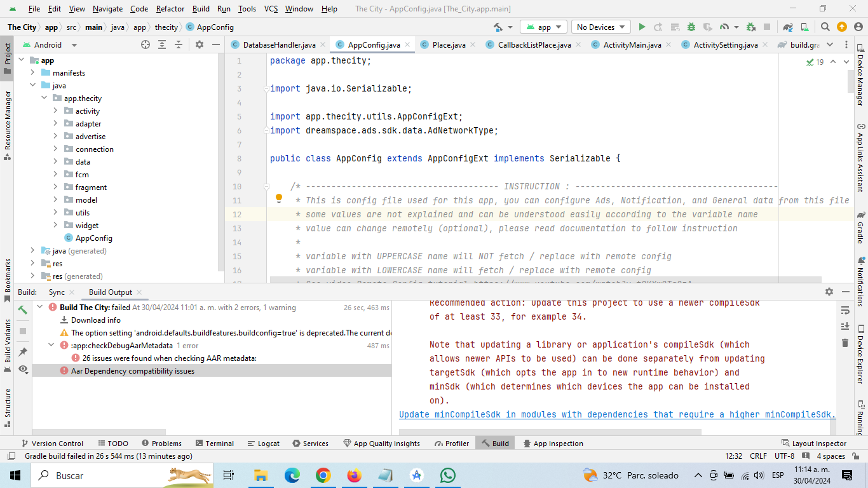The width and height of the screenshot is (868, 488).
Task: Open the No Devices dropdown
Action: (x=600, y=27)
